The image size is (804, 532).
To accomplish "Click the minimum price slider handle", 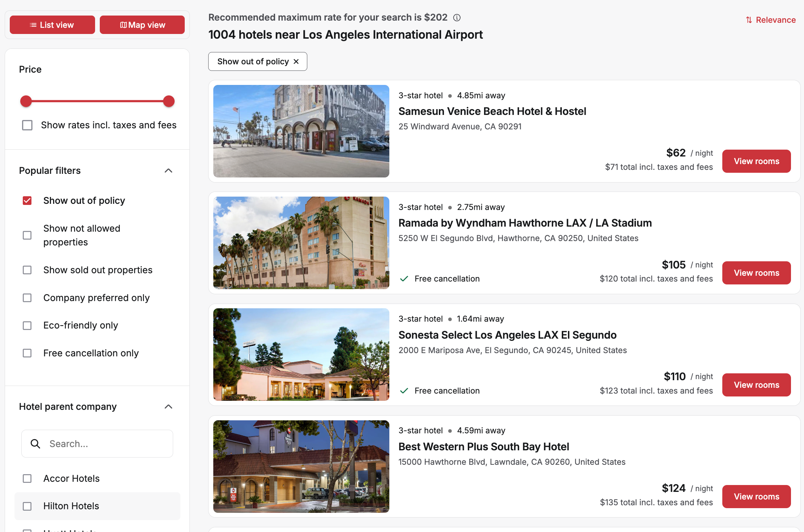I will pos(26,101).
